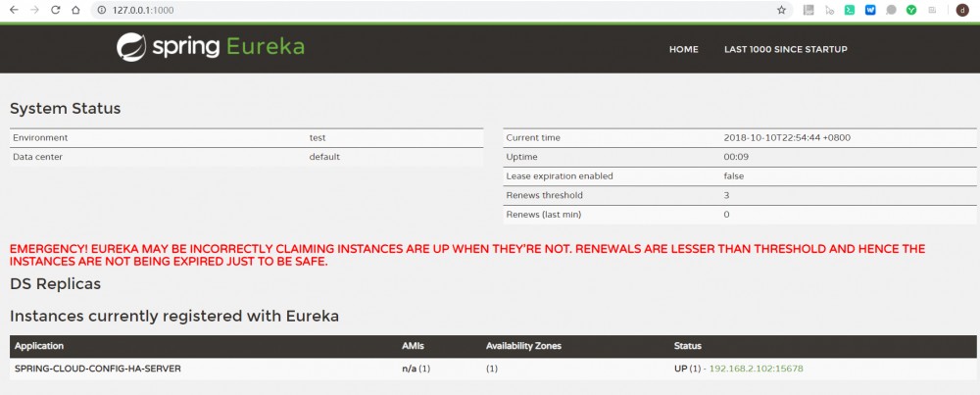
Task: Click the Data center label cell
Action: 37,157
